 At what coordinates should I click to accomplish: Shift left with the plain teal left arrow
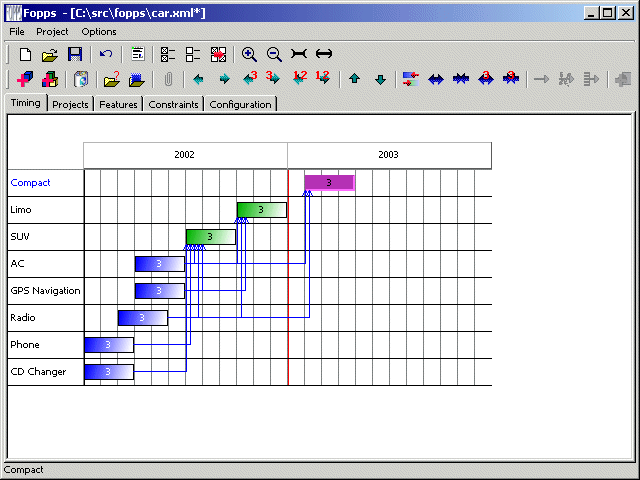tap(198, 79)
